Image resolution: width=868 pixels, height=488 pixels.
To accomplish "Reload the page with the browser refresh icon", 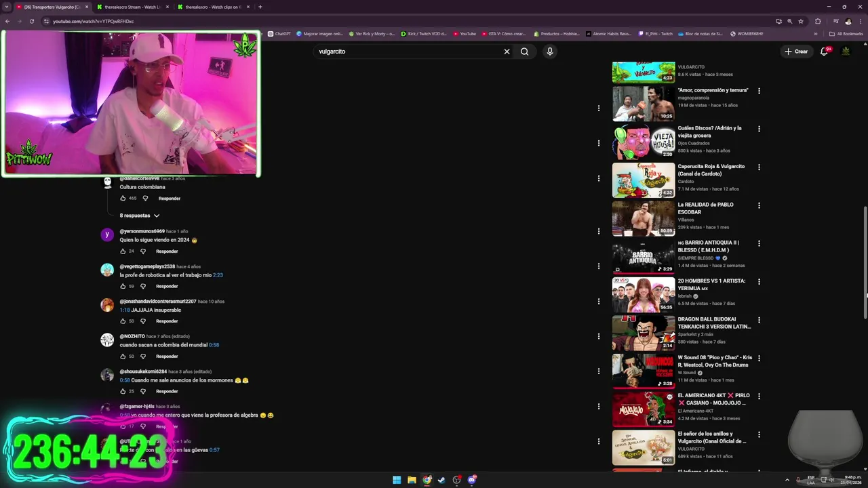I will (32, 21).
